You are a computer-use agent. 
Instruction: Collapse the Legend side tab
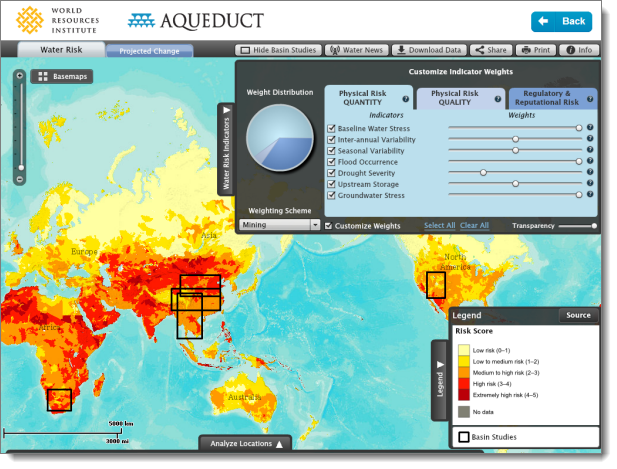coord(440,380)
